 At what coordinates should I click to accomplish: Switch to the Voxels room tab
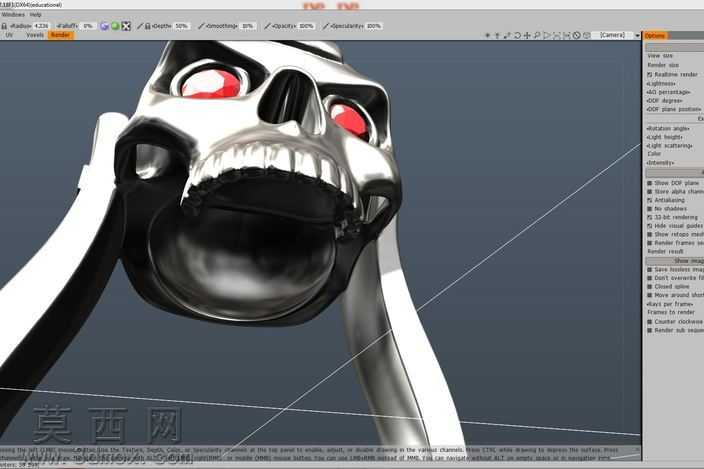pos(35,35)
